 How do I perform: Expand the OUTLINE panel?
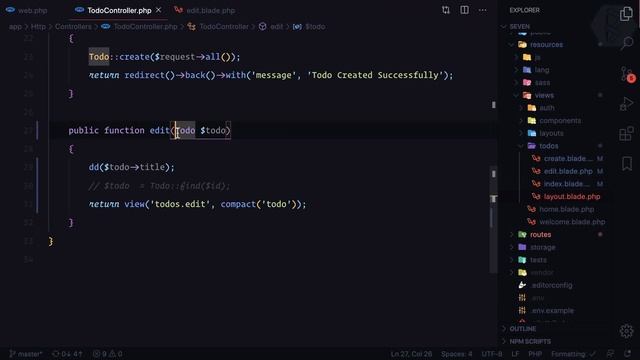click(522, 329)
